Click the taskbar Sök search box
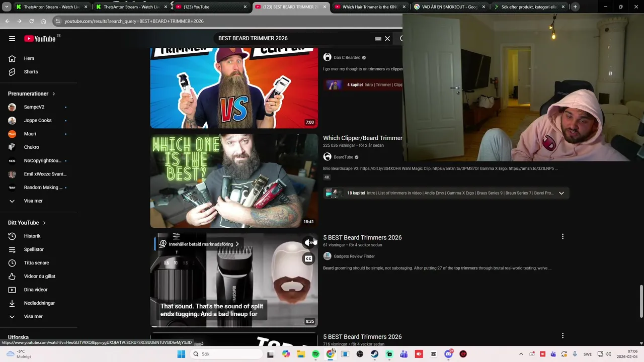Image resolution: width=644 pixels, height=362 pixels. coord(226,354)
